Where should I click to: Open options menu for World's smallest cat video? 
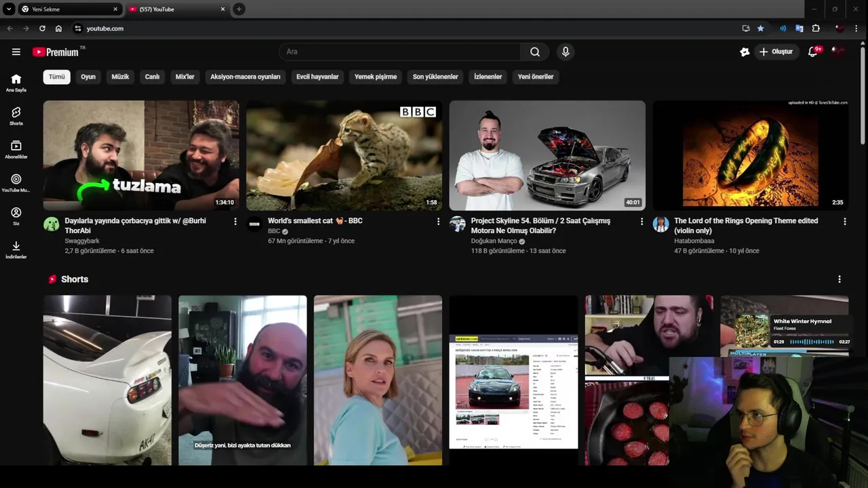pyautogui.click(x=438, y=222)
